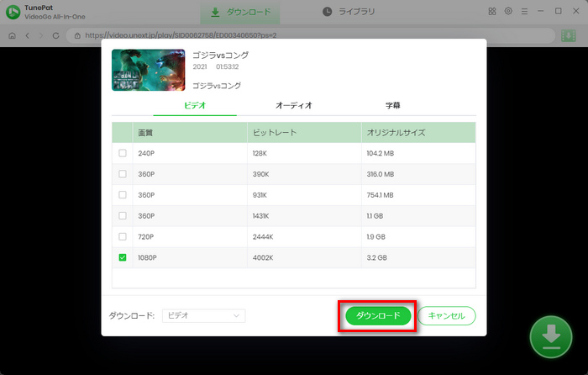Switch to the ダウンロード top tab
Viewport: 588px width, 375px height.
tap(240, 12)
